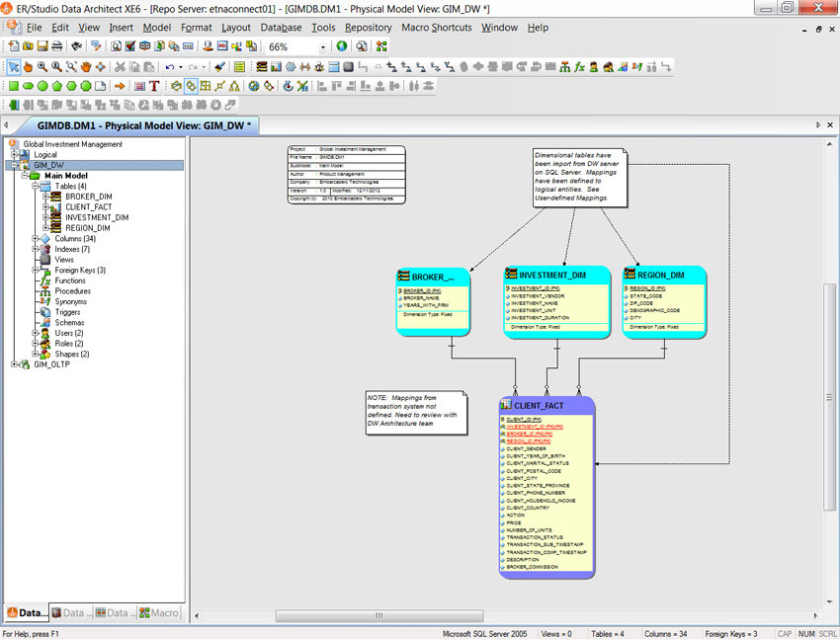This screenshot has height=640, width=840.
Task: Select the Text tool in the drawing toolbar
Action: (x=153, y=86)
